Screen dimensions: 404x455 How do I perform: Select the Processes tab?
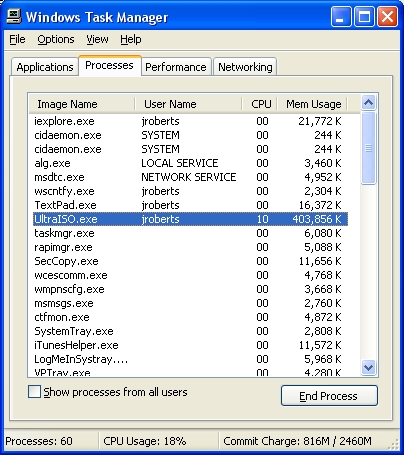point(109,65)
